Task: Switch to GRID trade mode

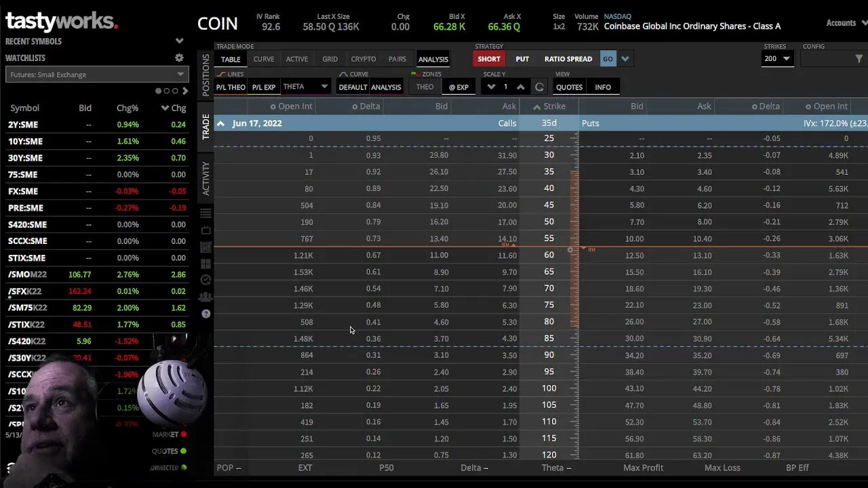Action: click(330, 59)
